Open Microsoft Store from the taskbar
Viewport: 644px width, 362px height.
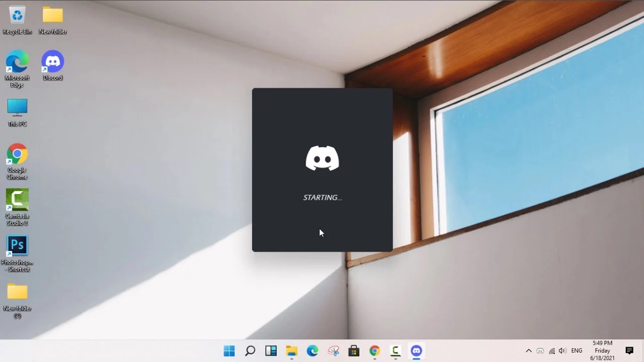pyautogui.click(x=354, y=351)
